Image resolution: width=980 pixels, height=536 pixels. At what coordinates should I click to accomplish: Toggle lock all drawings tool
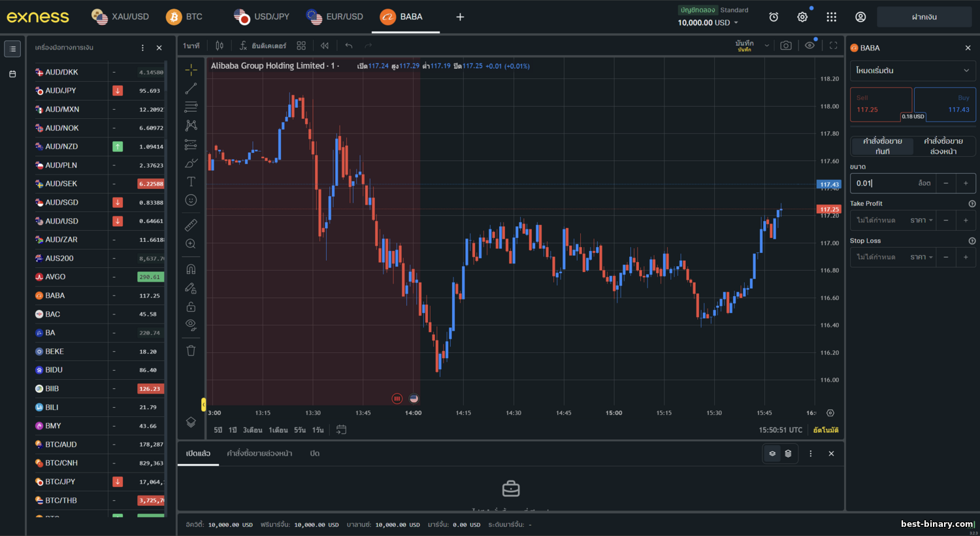tap(191, 307)
